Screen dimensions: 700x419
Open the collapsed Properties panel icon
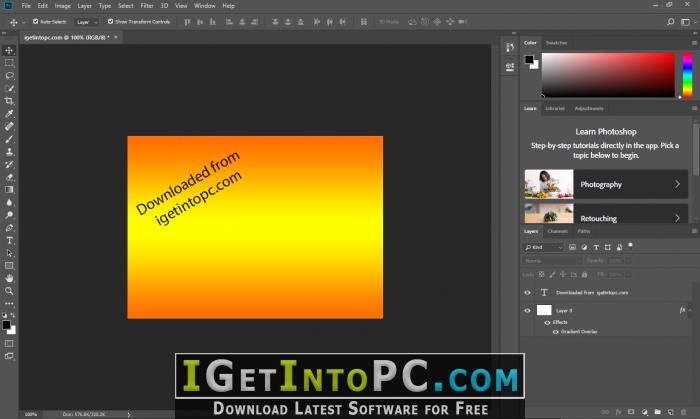(509, 66)
